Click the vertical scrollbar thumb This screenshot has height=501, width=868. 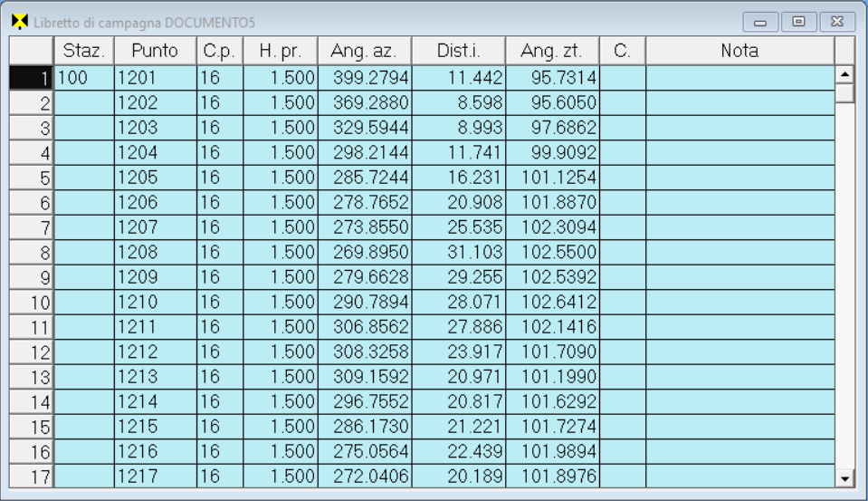[844, 93]
